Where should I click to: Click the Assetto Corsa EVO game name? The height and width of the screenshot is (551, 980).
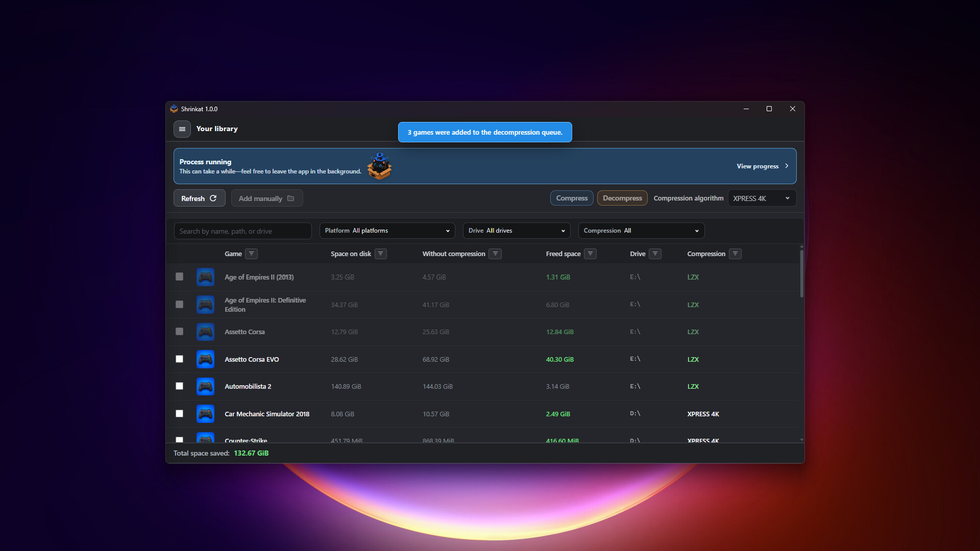click(252, 359)
